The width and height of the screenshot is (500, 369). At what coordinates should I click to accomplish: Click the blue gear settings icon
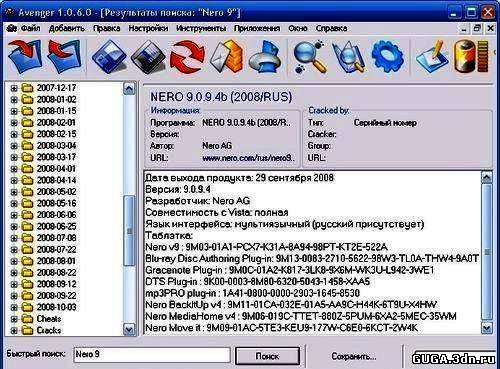click(387, 56)
